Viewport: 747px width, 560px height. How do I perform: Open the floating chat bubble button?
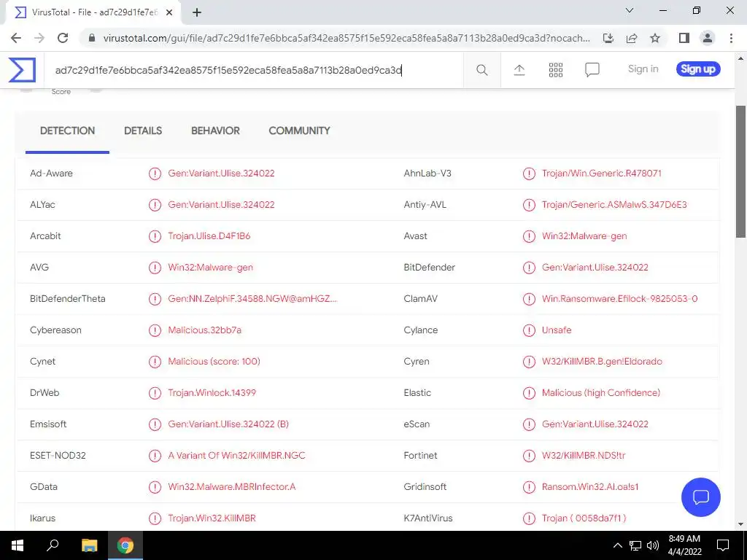(701, 497)
